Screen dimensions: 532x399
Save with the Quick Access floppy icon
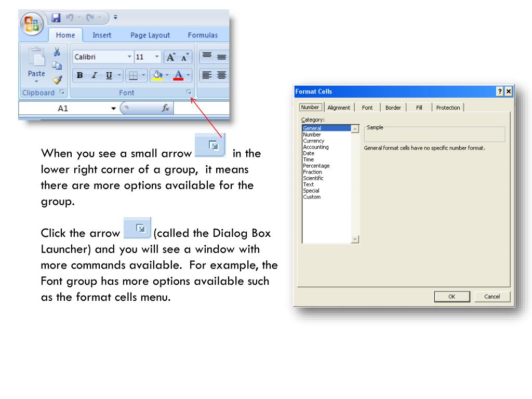click(56, 17)
